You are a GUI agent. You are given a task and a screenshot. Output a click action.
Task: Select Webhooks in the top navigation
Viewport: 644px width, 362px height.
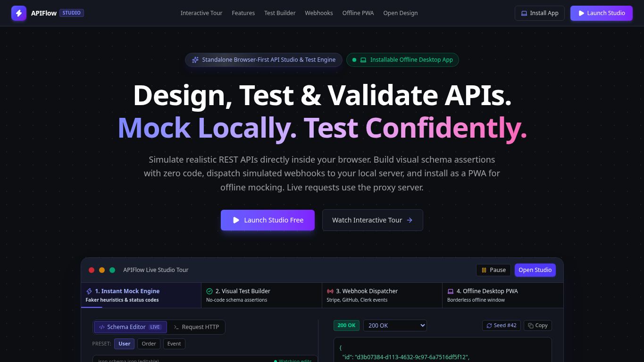319,13
